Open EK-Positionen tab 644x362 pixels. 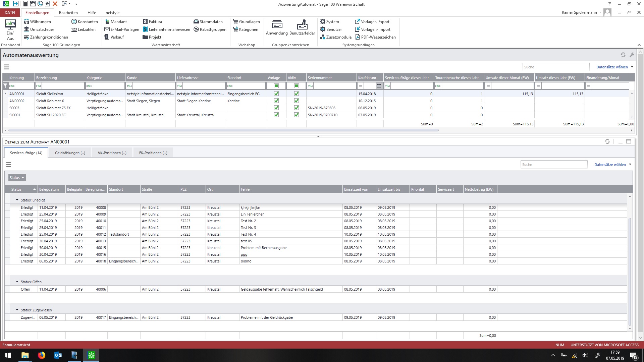[153, 153]
